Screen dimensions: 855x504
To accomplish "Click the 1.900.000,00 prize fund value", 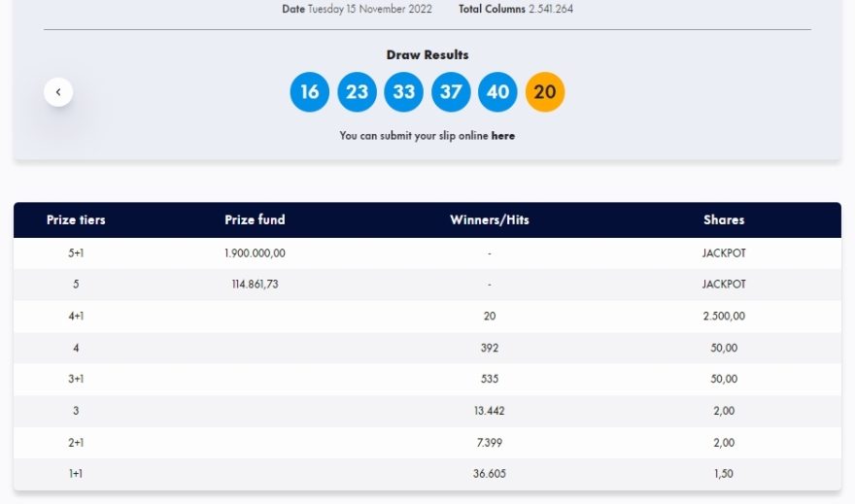I will [x=255, y=253].
